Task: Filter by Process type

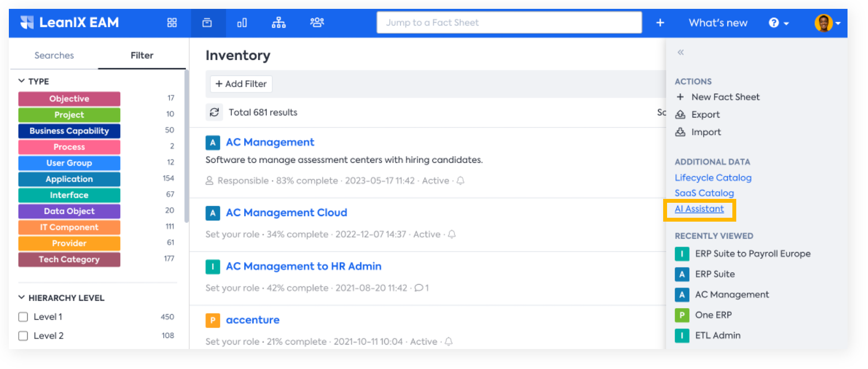Action: [x=69, y=147]
